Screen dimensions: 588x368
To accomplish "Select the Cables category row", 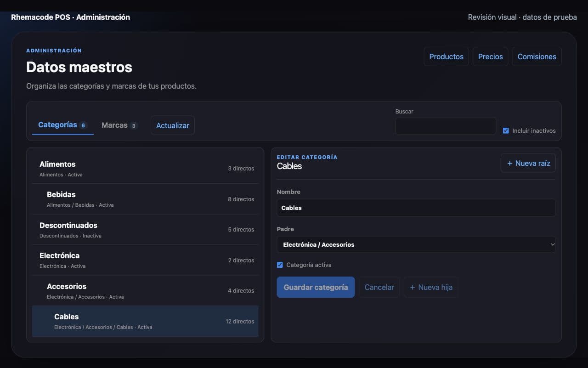I will coord(145,321).
